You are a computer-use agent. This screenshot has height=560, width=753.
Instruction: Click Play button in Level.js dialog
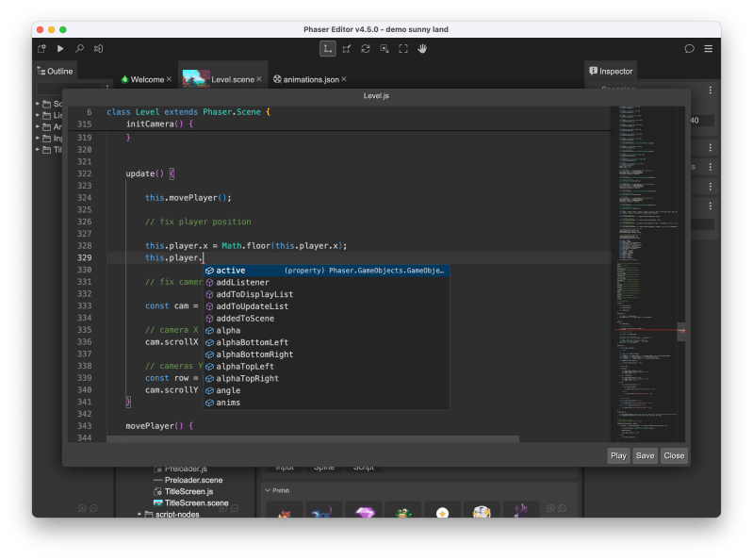click(x=618, y=455)
